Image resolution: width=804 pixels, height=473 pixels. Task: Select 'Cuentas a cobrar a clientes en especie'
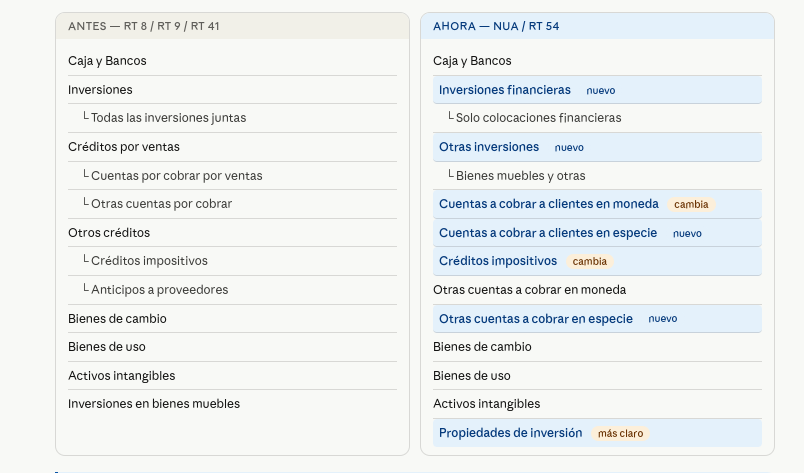tap(548, 233)
